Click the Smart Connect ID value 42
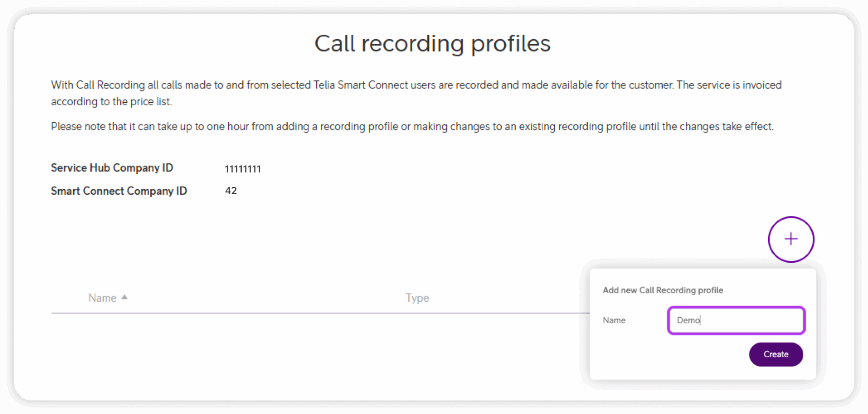This screenshot has height=414, width=868. 231,191
